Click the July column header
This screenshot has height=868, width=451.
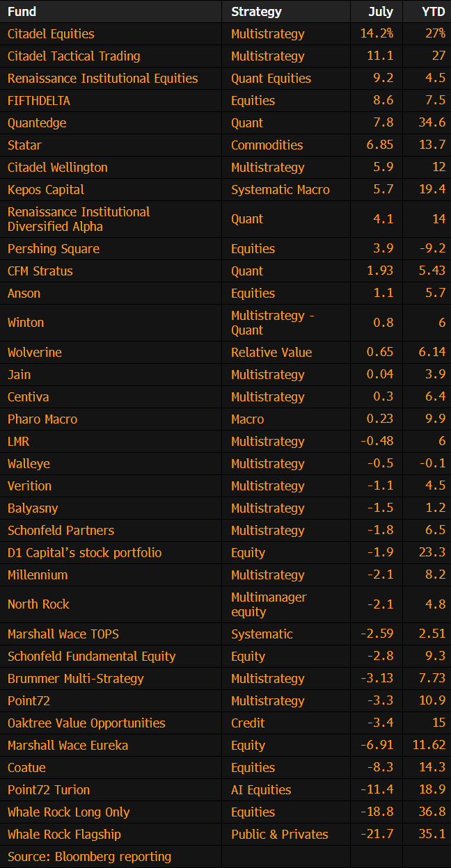(x=381, y=12)
